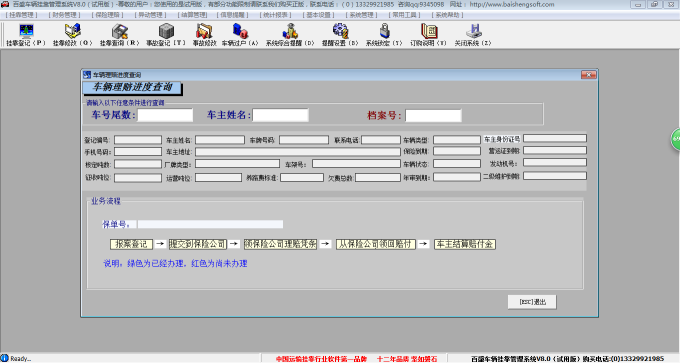Image resolution: width=680 pixels, height=363 pixels.
Task: Click the 报案登记 workflow step button
Action: point(131,244)
